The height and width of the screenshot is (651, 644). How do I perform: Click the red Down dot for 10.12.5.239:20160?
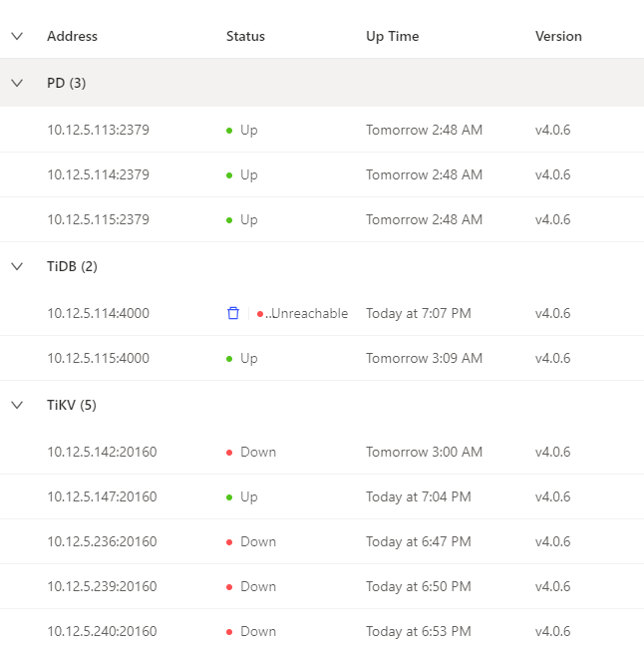[229, 587]
